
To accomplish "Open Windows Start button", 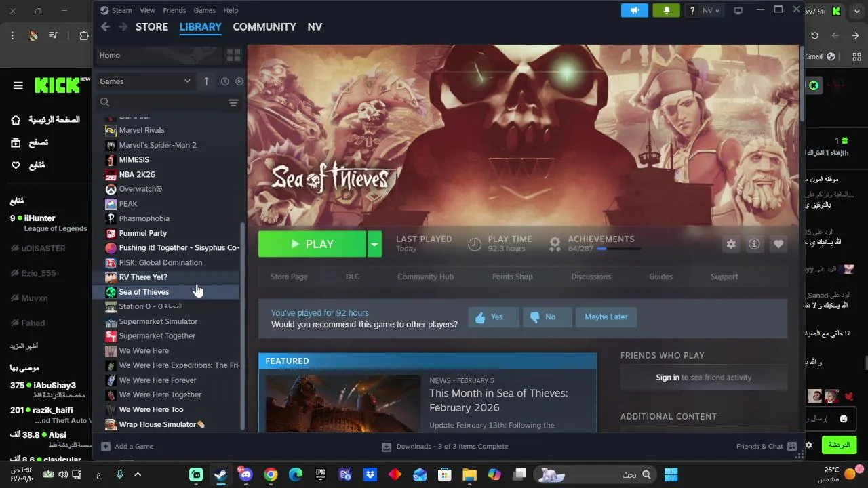I will coord(671,474).
